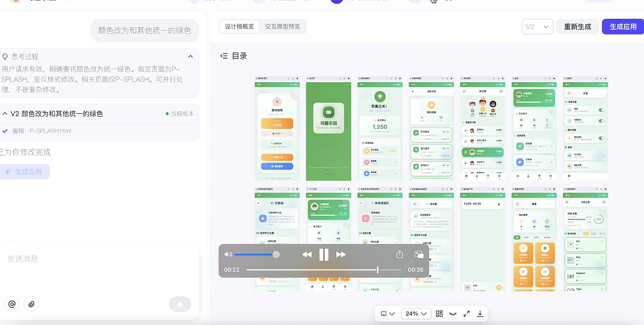Attach a file using the paperclip icon

click(x=31, y=304)
